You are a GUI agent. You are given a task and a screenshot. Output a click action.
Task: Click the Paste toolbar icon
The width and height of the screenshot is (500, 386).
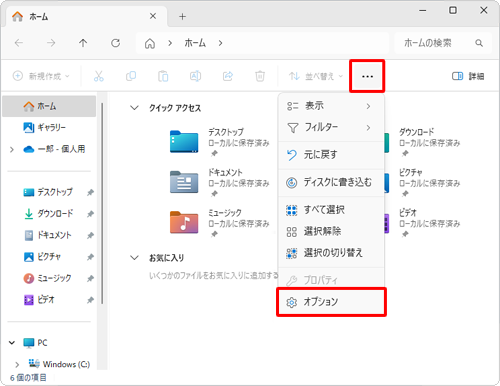pos(163,76)
